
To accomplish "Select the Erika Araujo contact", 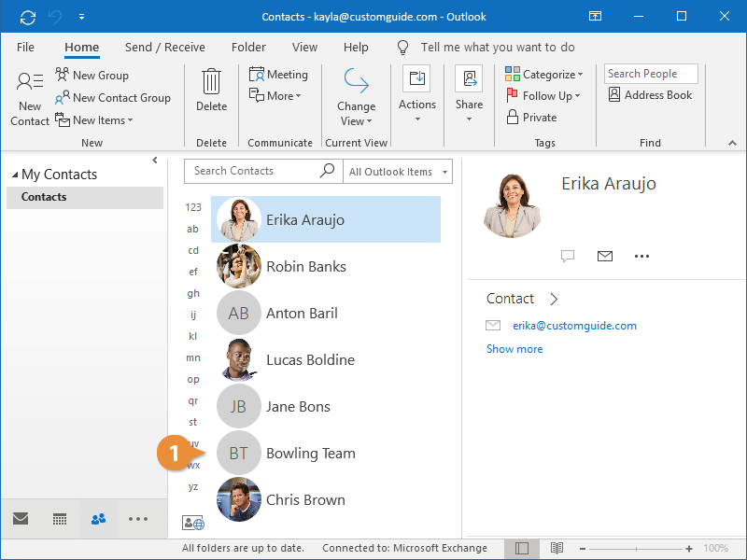I will (x=326, y=219).
